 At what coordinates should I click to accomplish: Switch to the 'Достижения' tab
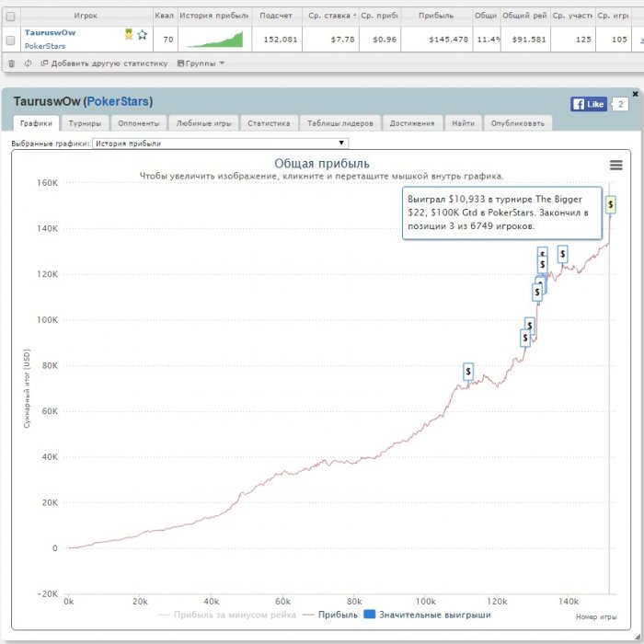click(412, 123)
